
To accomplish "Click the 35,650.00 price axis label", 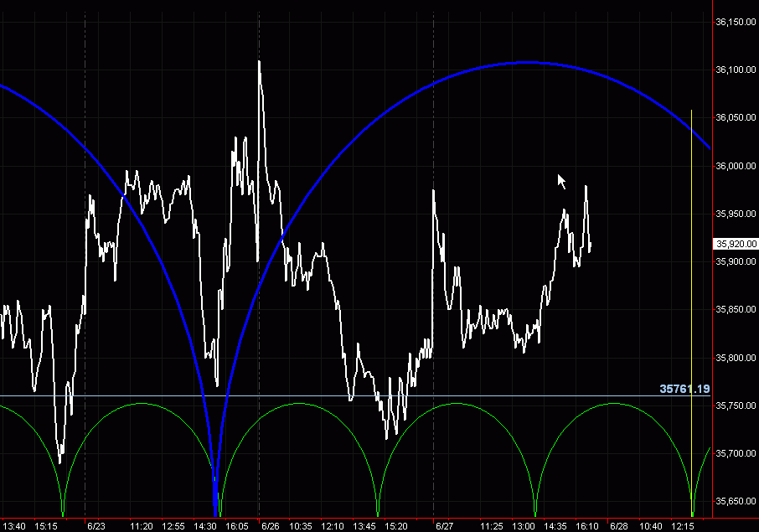I will (736, 502).
